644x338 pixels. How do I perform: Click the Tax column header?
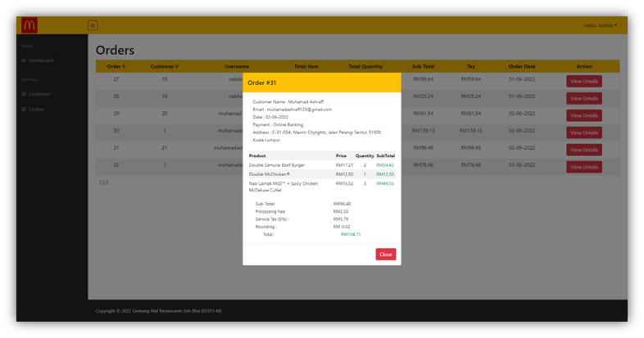(470, 66)
